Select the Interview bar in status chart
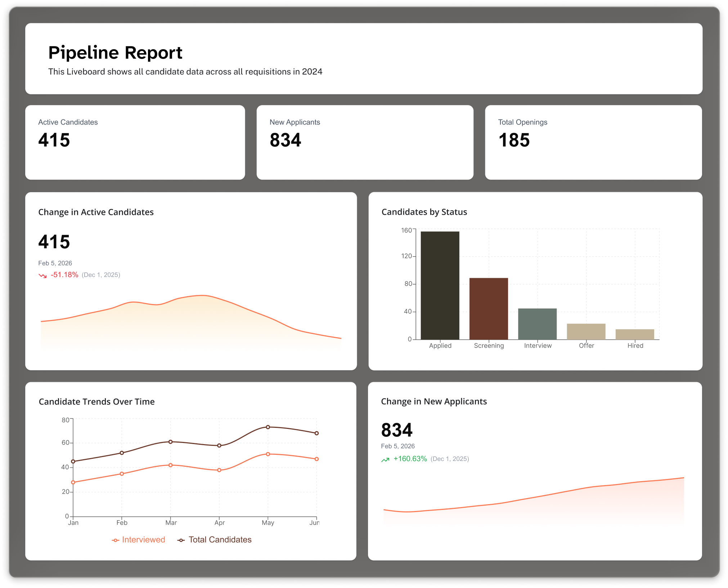 (537, 324)
